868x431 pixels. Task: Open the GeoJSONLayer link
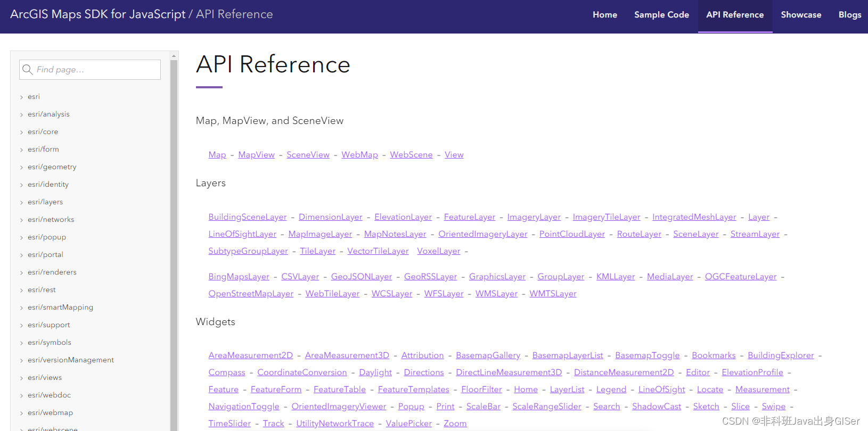click(x=362, y=277)
